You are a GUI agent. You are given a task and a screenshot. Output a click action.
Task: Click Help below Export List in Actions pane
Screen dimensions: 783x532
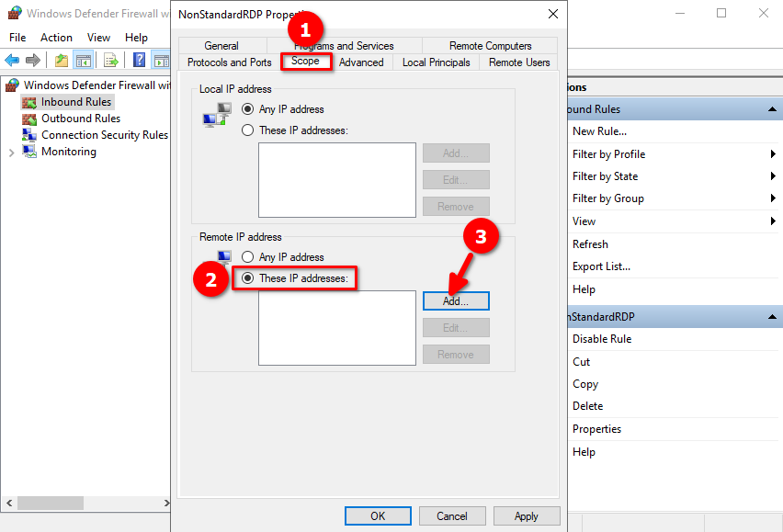click(x=584, y=289)
